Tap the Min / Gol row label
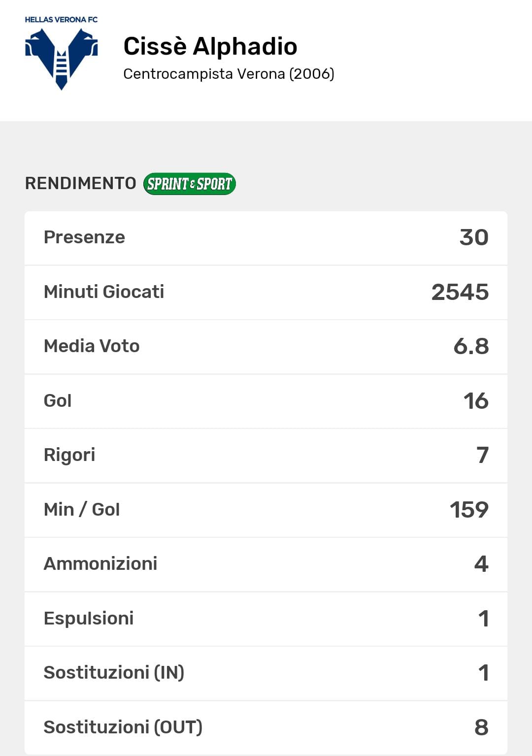The width and height of the screenshot is (532, 756). 82,510
